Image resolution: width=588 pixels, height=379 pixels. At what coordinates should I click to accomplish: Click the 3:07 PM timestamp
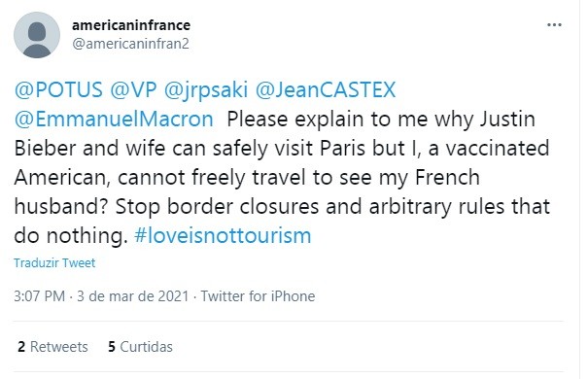(40, 296)
